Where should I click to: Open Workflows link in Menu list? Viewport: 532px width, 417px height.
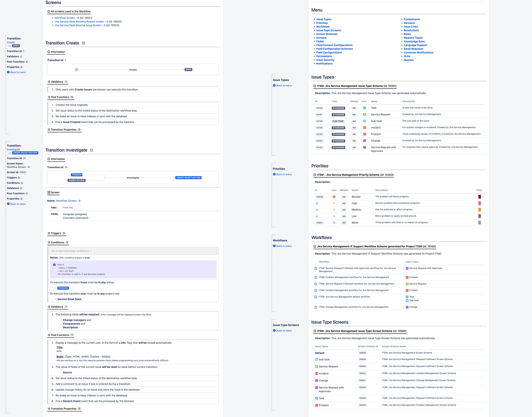(323, 27)
